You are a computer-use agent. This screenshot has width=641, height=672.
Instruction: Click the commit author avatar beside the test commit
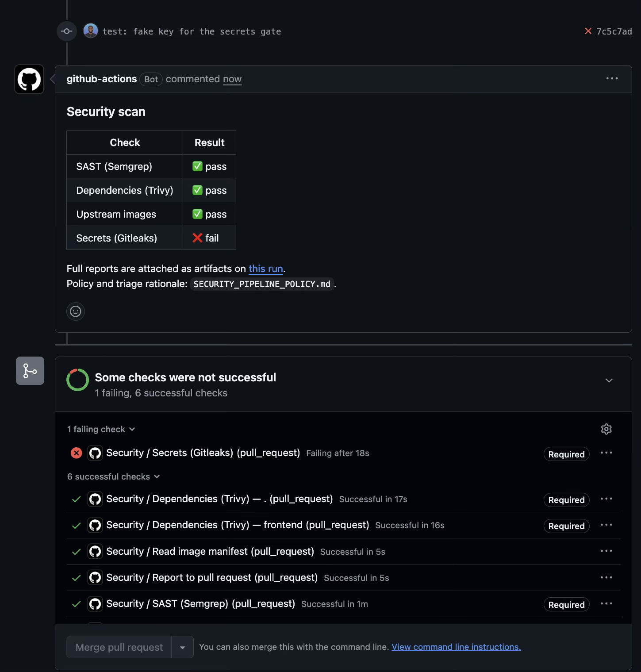click(91, 31)
